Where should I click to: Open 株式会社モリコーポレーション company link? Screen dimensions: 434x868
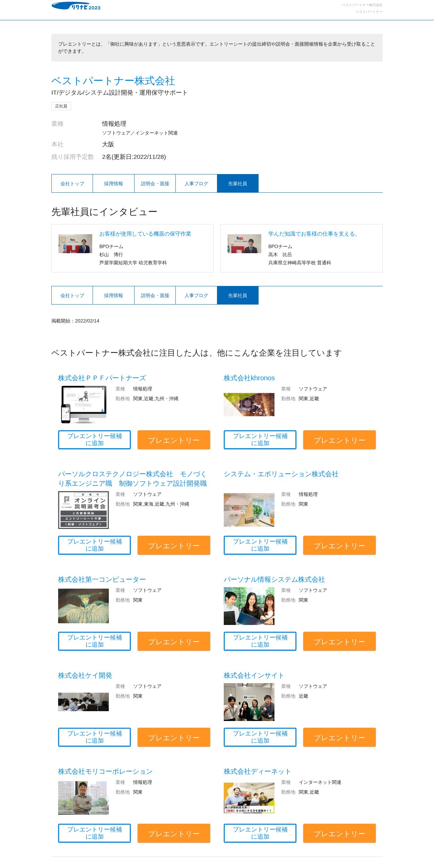pos(105,771)
